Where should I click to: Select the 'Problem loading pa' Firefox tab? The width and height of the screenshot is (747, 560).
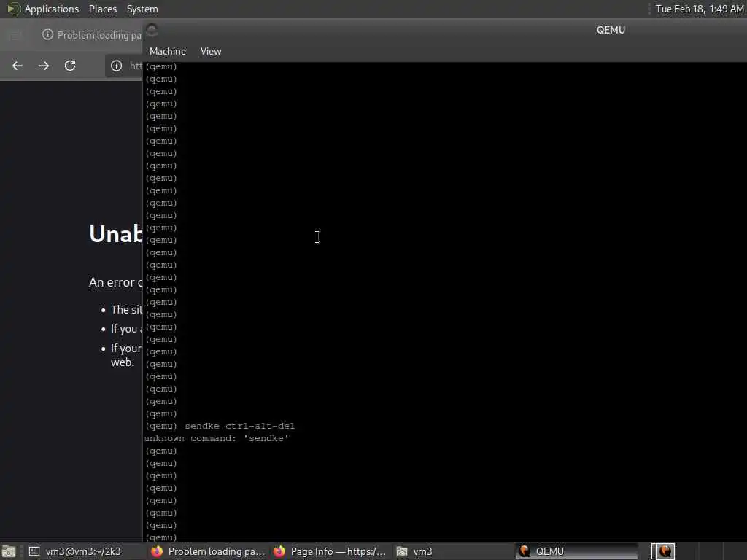tap(91, 35)
